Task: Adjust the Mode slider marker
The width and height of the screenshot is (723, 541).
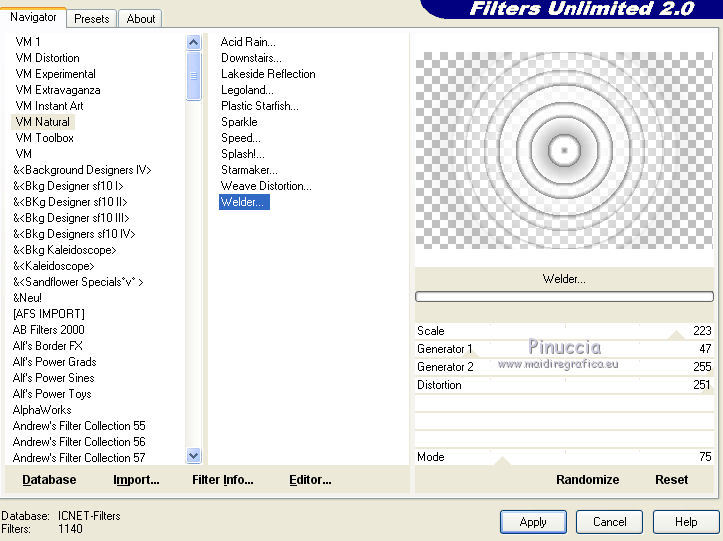Action: point(502,461)
